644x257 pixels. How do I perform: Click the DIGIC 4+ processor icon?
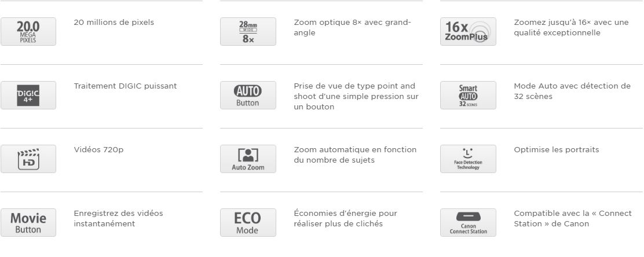pyautogui.click(x=28, y=95)
